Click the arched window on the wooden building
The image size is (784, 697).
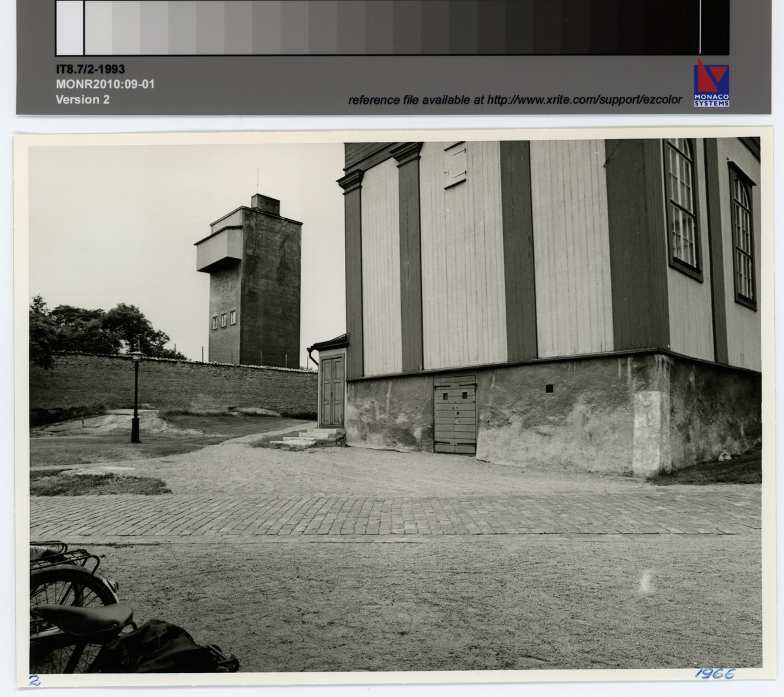681,204
